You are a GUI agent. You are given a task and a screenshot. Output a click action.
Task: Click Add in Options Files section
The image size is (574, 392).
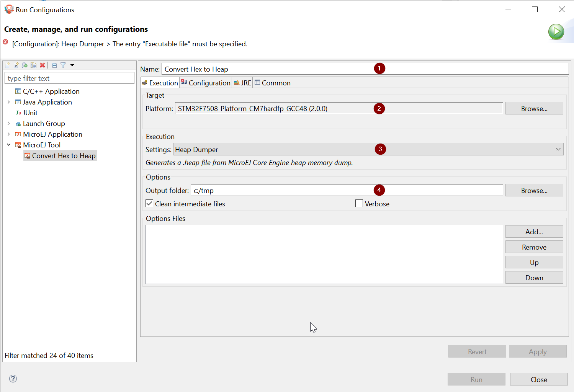click(534, 232)
